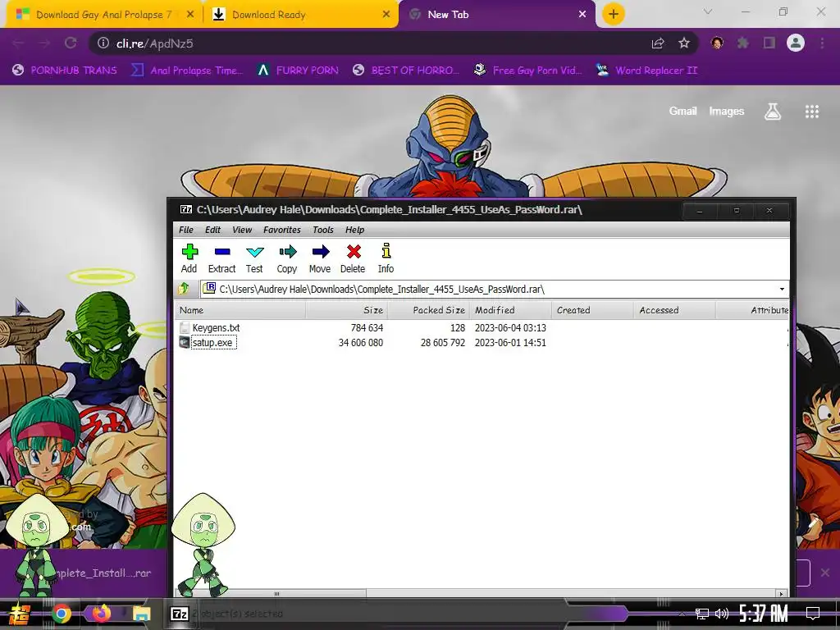Bookmark this tab with star icon
Screen dimensions: 840x630
point(684,43)
